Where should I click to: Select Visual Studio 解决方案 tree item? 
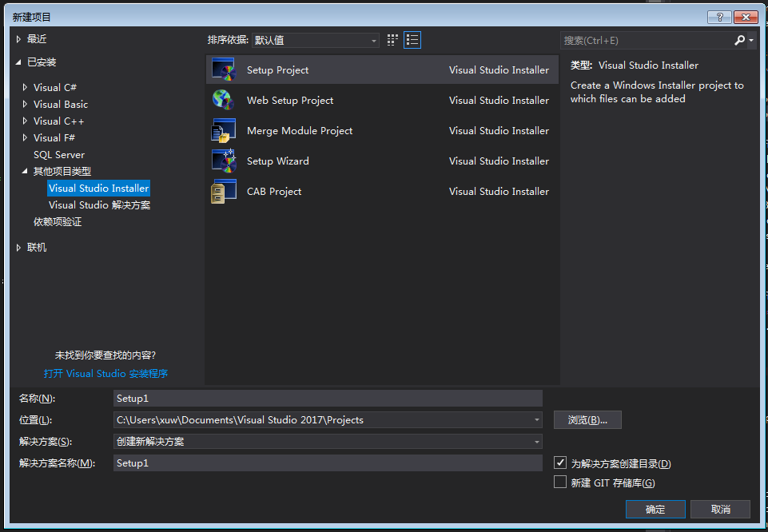(99, 205)
